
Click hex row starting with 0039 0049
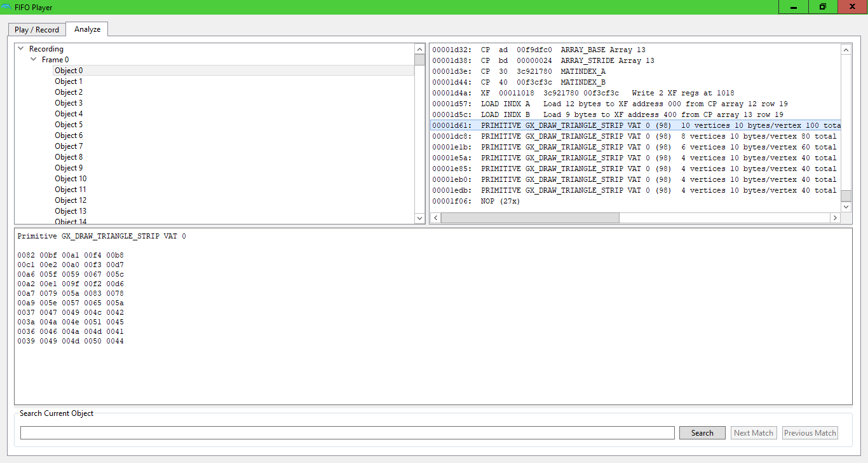point(71,342)
